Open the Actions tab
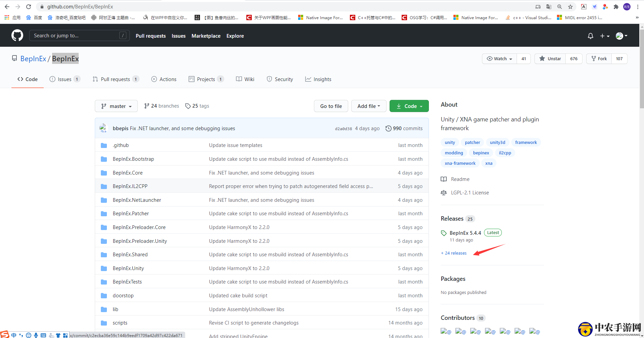Viewport: 644px width, 338px height. pyautogui.click(x=164, y=79)
